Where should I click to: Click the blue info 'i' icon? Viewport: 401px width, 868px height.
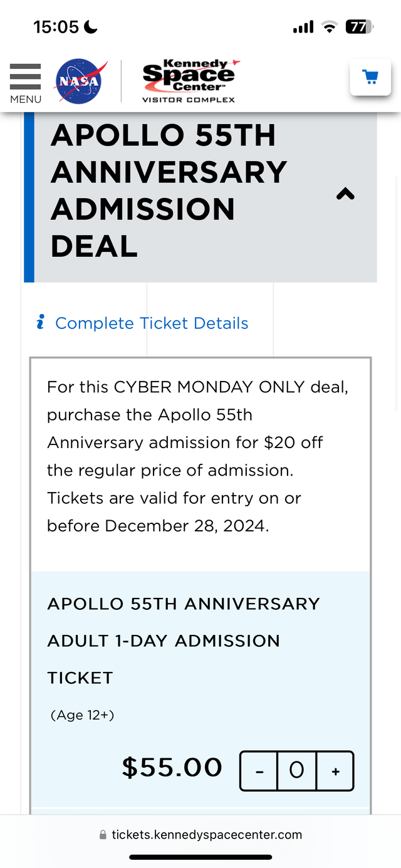(x=41, y=323)
